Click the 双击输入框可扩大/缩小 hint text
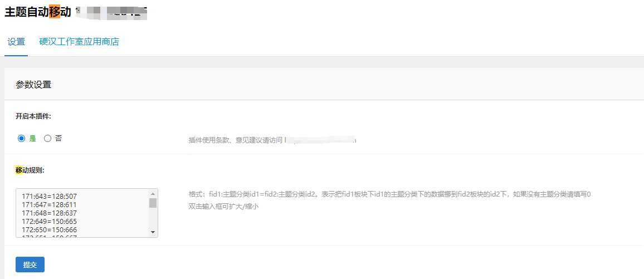Screen dimensions: 644x279 pyautogui.click(x=223, y=207)
